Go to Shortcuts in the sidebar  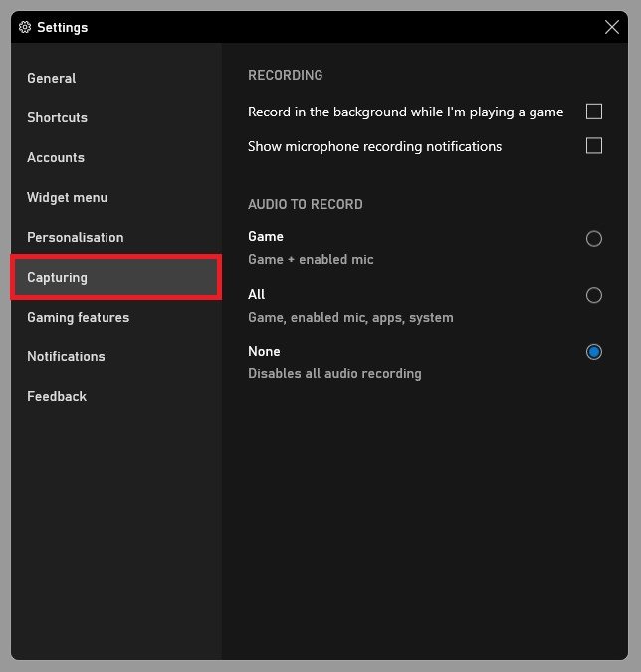(58, 117)
